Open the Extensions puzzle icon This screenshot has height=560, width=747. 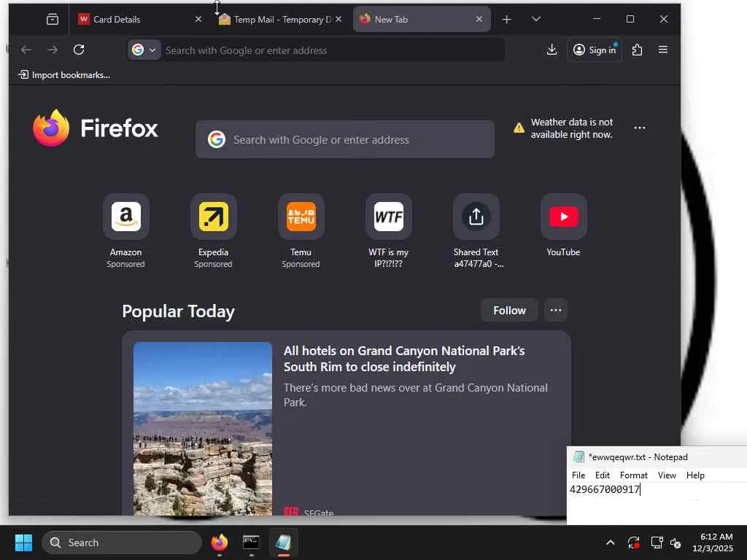[x=637, y=50]
